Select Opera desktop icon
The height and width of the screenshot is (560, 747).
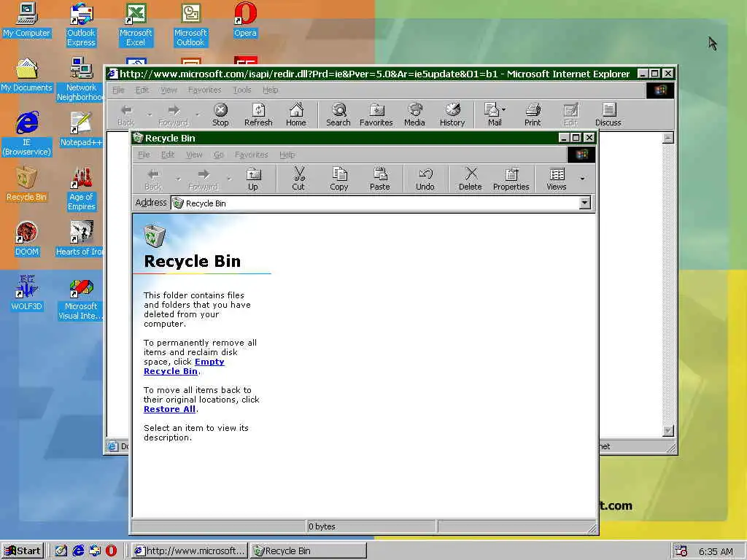[245, 20]
